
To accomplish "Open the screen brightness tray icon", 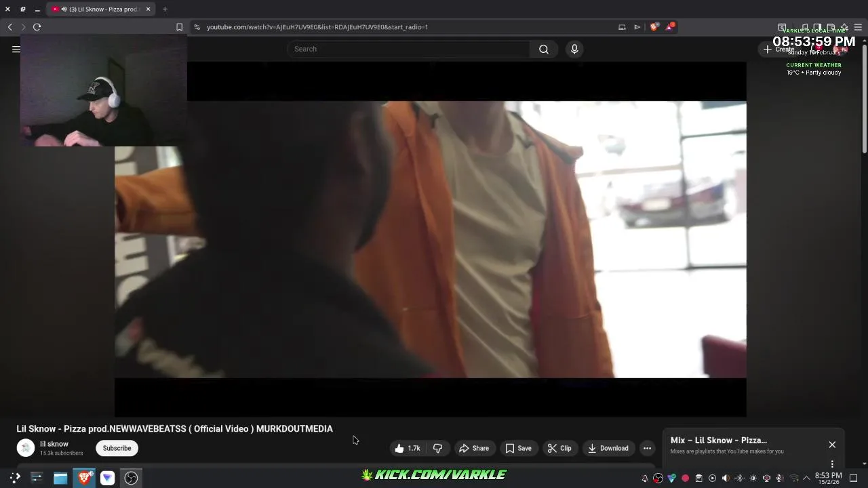I will click(753, 479).
